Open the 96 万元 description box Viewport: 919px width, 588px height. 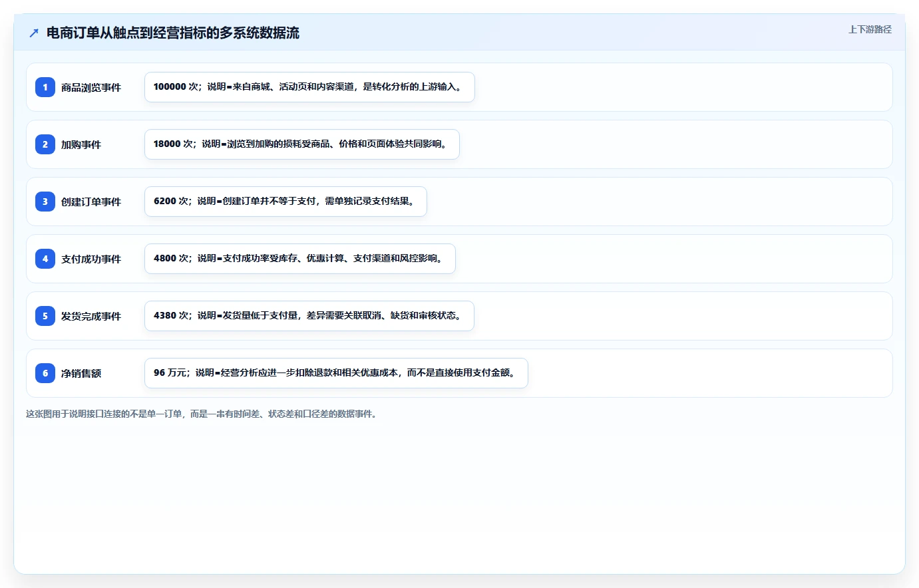tap(336, 373)
